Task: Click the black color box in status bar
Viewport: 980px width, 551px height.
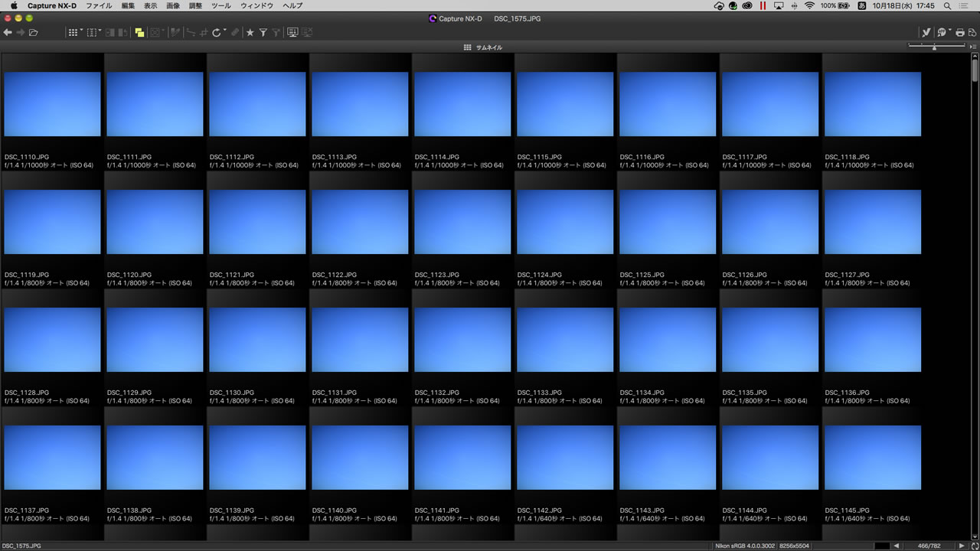Action: [x=882, y=546]
